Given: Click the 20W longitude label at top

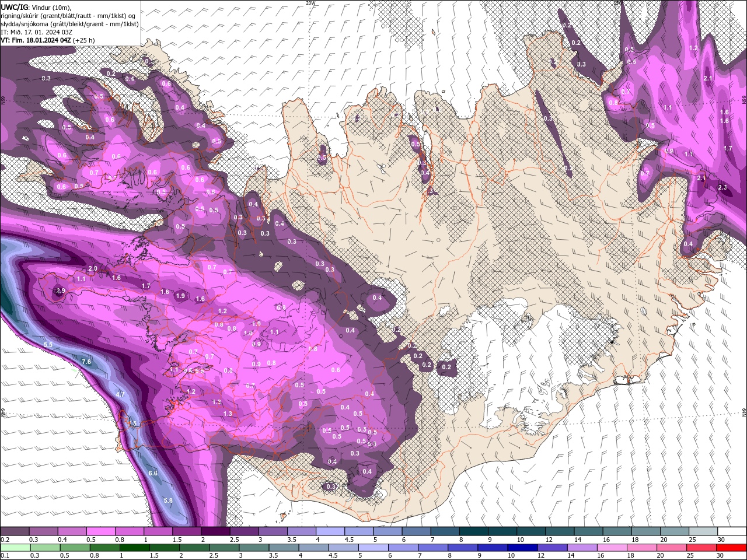Looking at the screenshot, I should tap(310, 3).
